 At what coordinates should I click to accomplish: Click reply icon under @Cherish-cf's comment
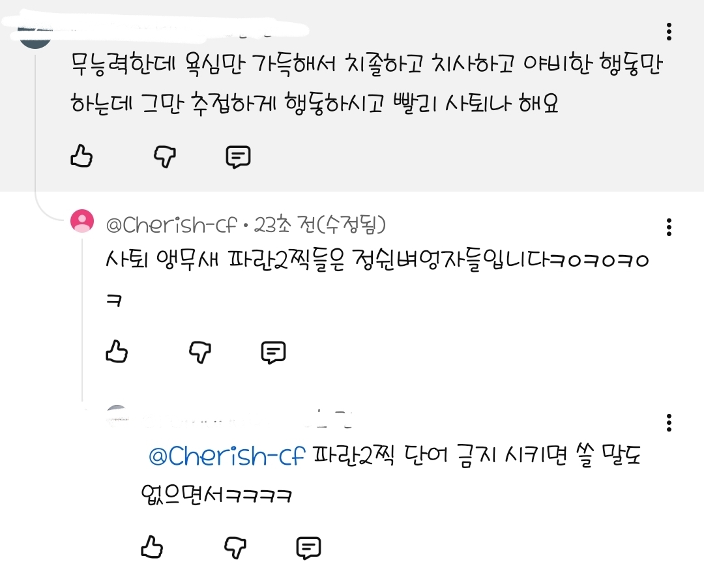pos(273,353)
